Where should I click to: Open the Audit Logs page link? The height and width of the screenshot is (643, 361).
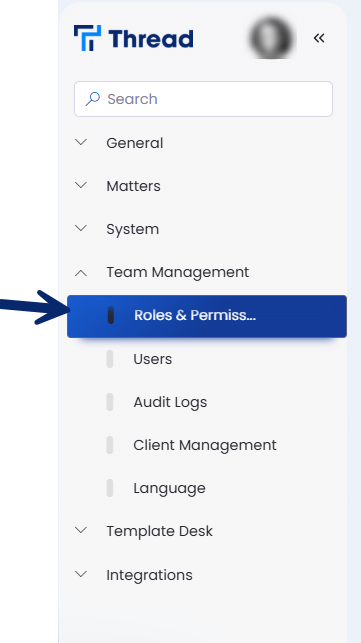click(170, 402)
